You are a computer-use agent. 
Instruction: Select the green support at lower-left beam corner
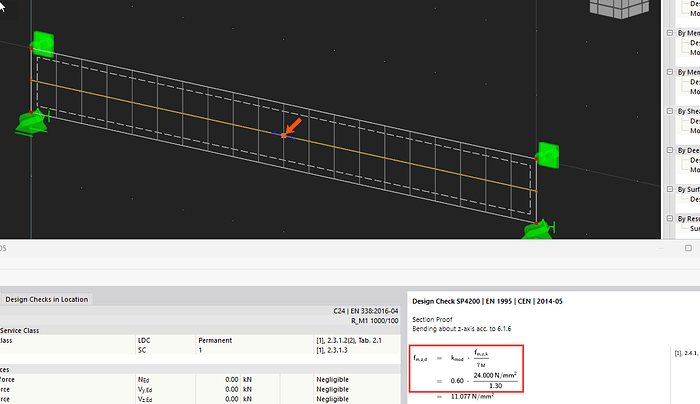click(x=34, y=121)
